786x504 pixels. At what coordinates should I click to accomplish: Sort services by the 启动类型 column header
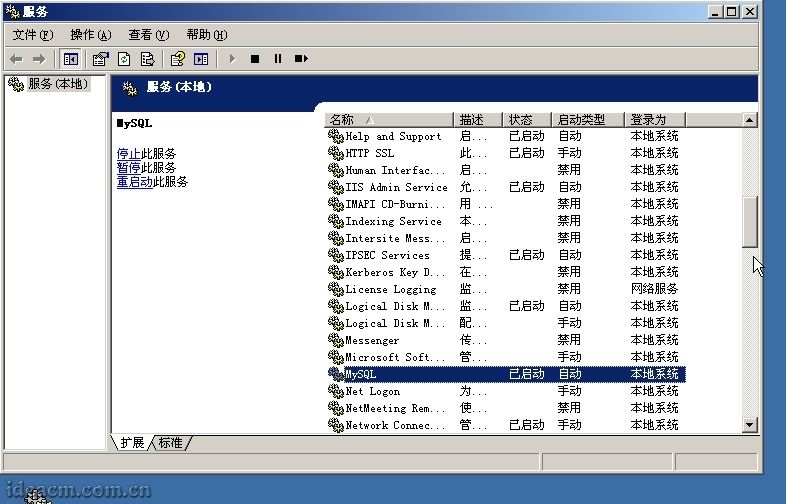pos(589,120)
